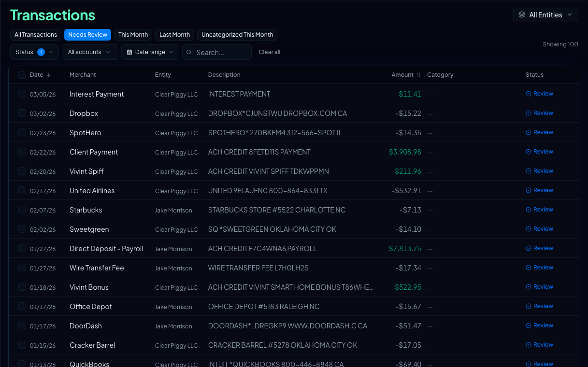Click the review circle icon for Interest Payment

[529, 94]
